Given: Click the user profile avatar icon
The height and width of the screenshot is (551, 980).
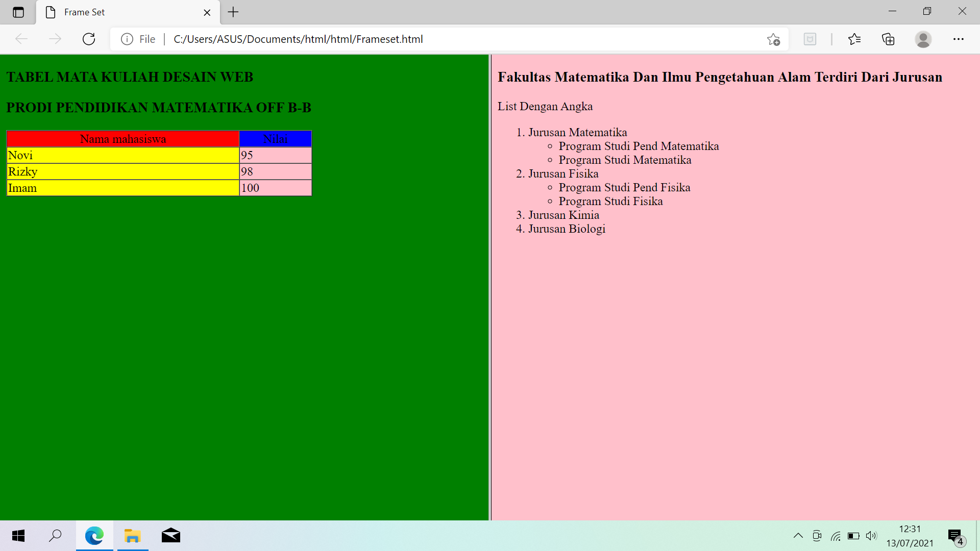Looking at the screenshot, I should click(923, 39).
